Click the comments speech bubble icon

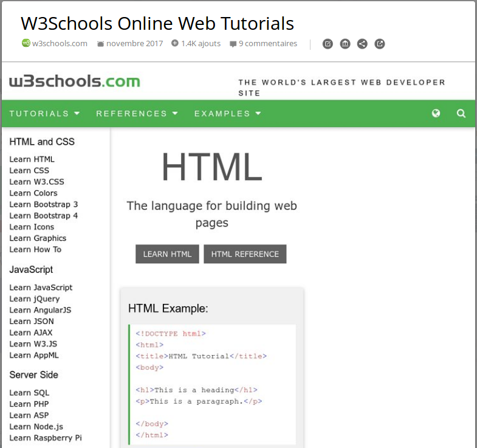[233, 44]
